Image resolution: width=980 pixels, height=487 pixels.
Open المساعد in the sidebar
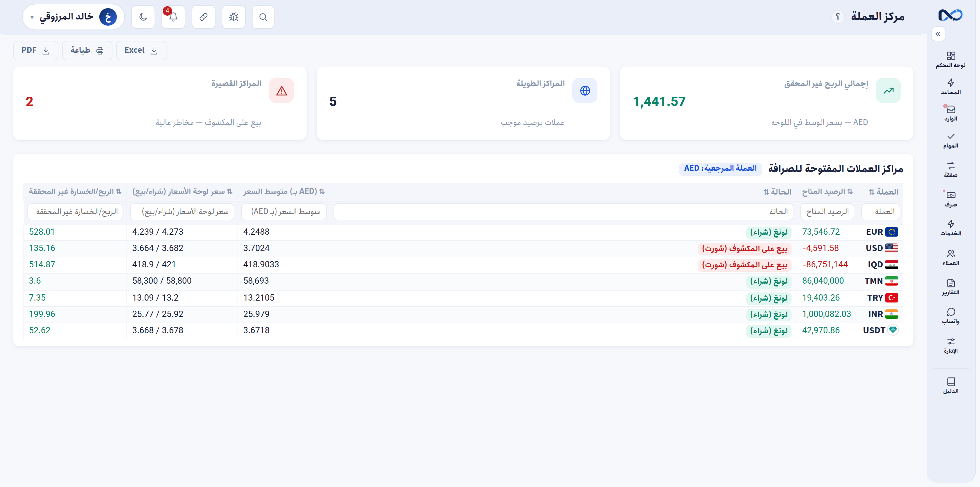tap(951, 87)
